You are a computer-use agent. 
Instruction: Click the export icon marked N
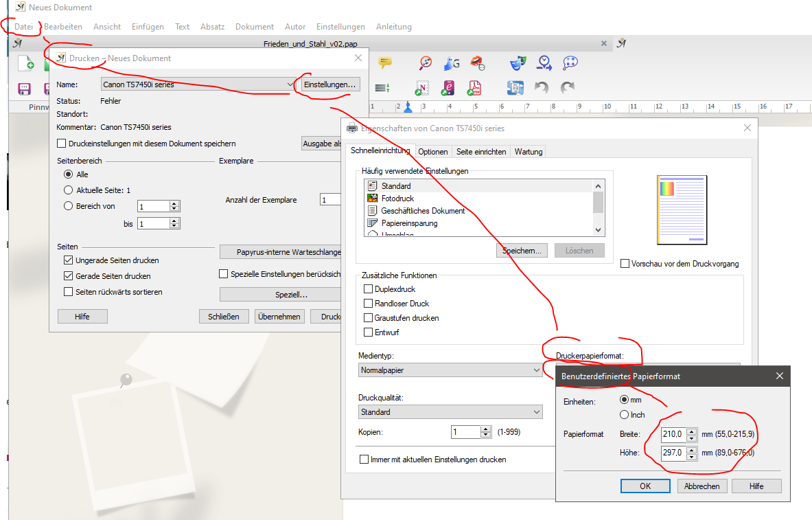pos(422,88)
